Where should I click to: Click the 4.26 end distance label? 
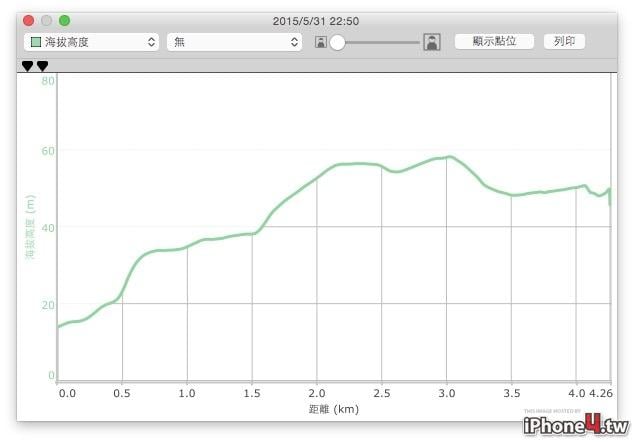[600, 393]
